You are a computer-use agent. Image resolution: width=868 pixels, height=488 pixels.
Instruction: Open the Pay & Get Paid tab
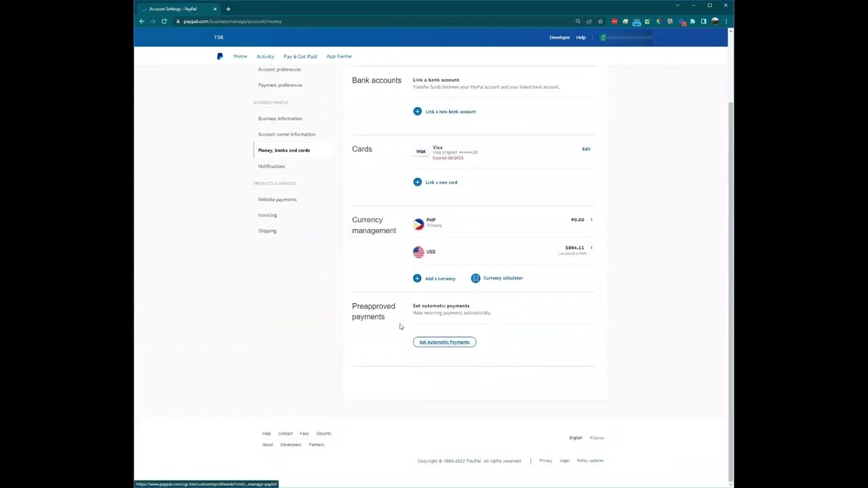[300, 56]
